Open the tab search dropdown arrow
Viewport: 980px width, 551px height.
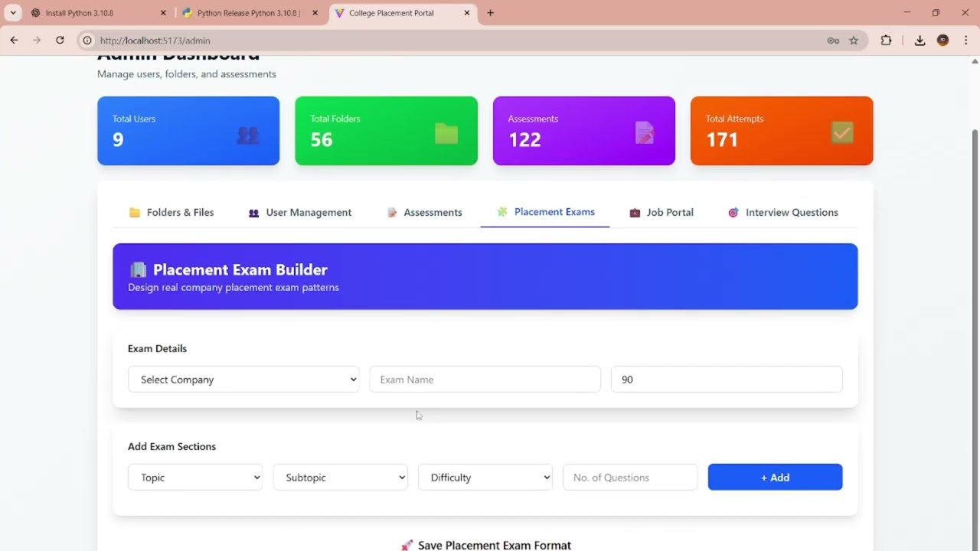point(13,13)
